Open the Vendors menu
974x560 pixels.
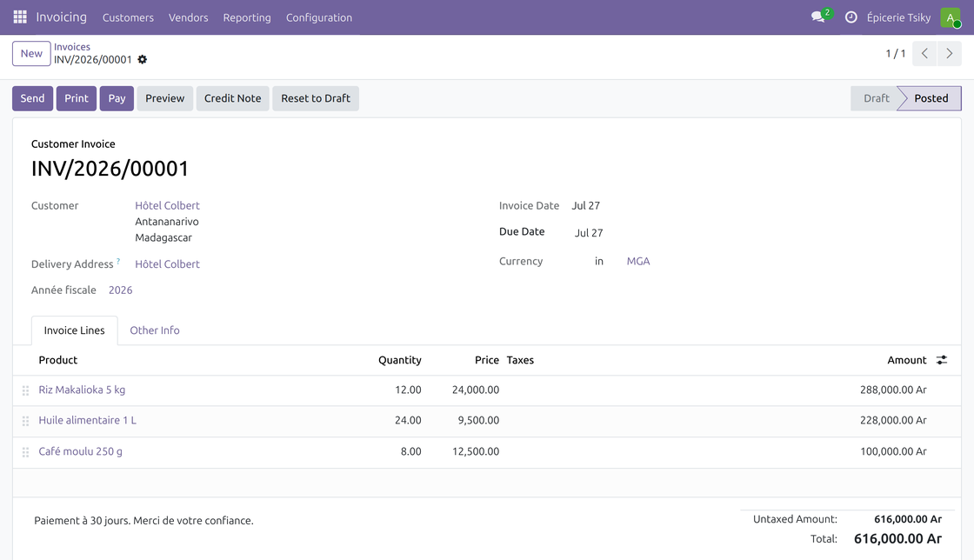(188, 17)
